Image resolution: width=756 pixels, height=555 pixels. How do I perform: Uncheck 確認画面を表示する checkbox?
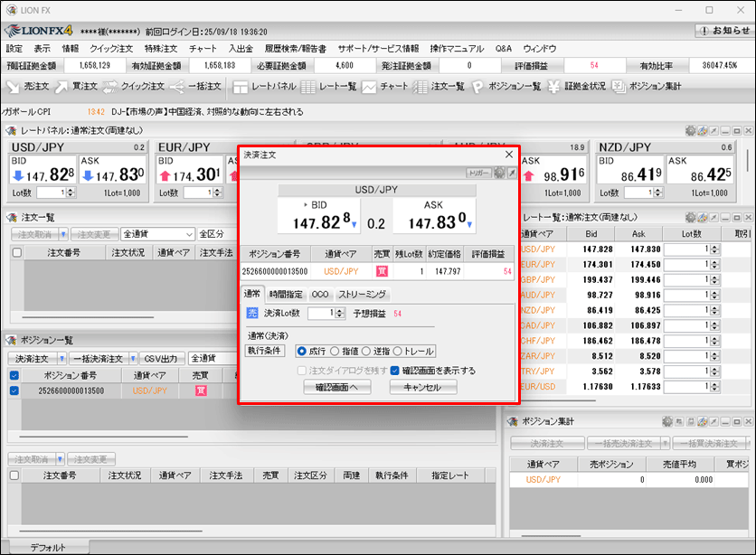tap(395, 371)
